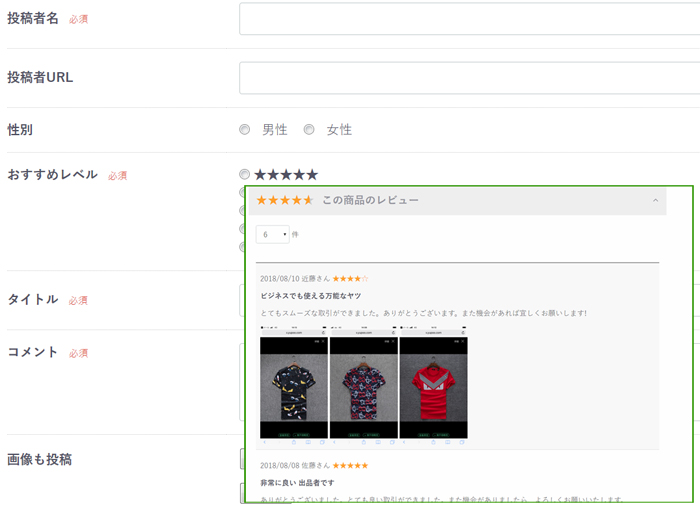Click the コメント field label
The image size is (700, 505).
[x=33, y=352]
